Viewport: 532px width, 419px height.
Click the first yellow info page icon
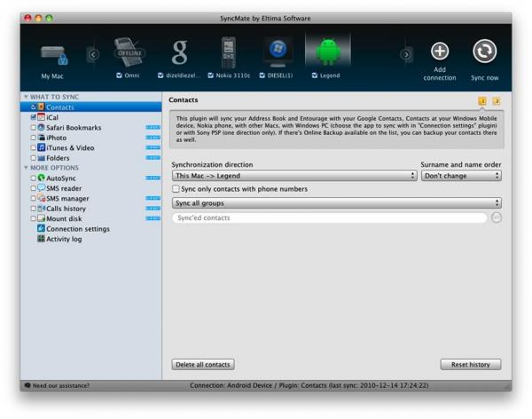[x=482, y=101]
